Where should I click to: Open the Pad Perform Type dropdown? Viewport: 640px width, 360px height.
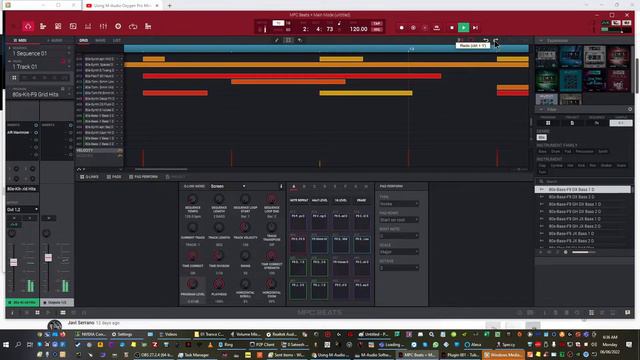(399, 204)
